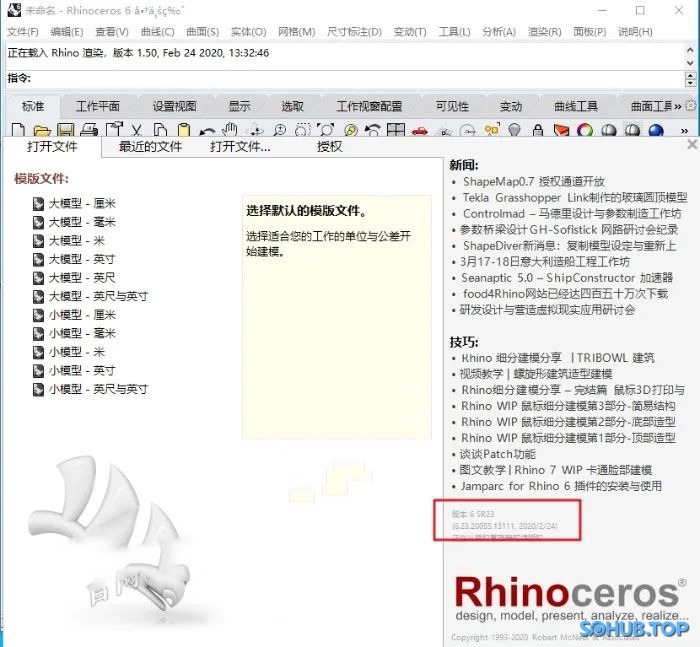700x647 pixels.
Task: Click the Save floppy disk icon
Action: coord(65,130)
